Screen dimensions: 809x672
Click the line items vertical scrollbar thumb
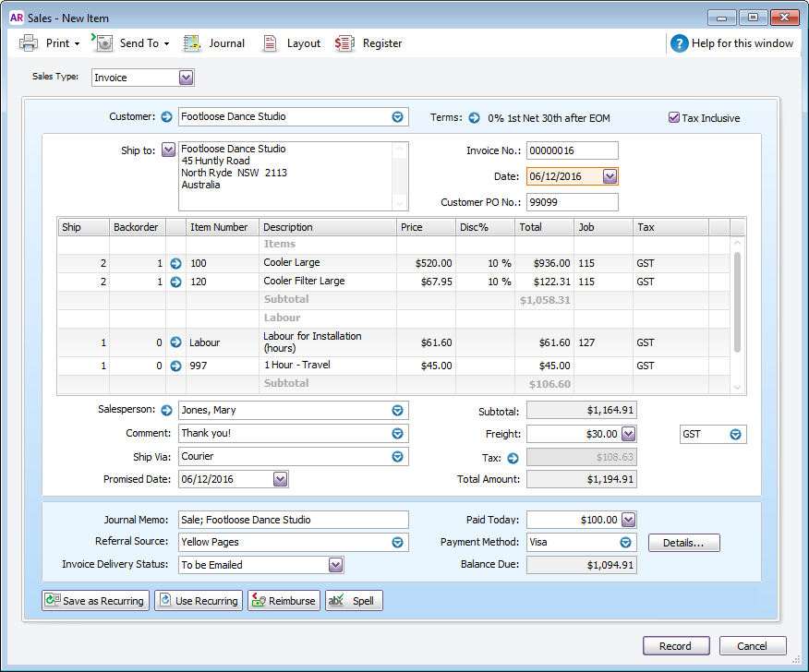click(737, 302)
